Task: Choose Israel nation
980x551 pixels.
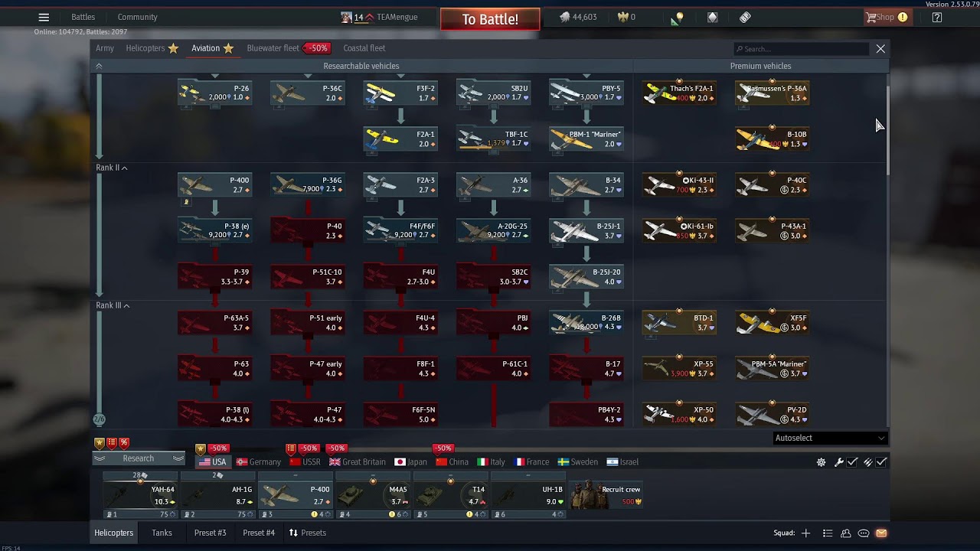Action: (622, 461)
